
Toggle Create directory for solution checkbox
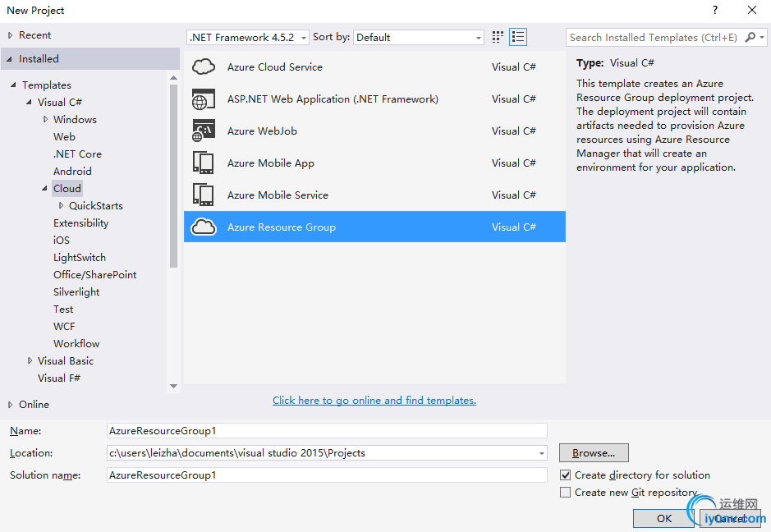point(566,475)
